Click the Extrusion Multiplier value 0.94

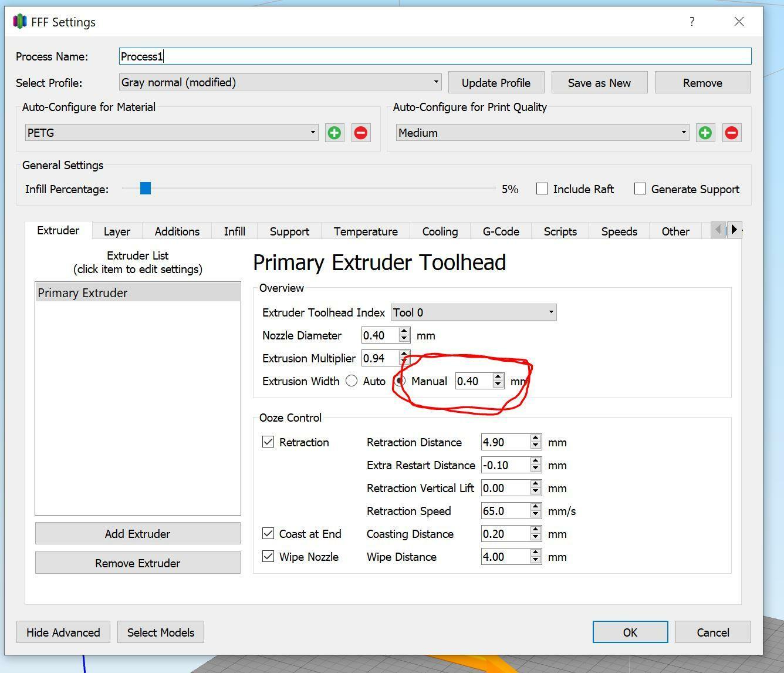pyautogui.click(x=380, y=358)
